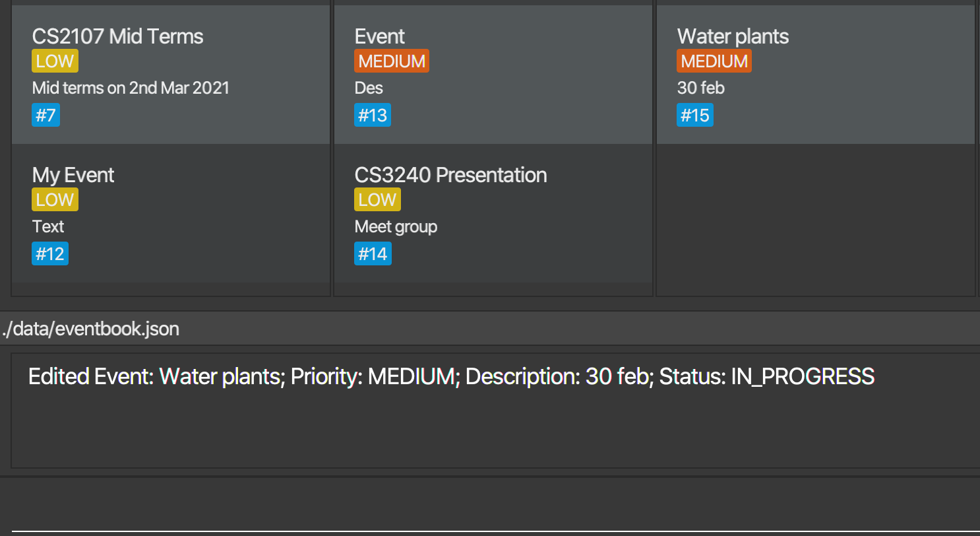
Task: Click the #13 identifier badge
Action: 373,116
